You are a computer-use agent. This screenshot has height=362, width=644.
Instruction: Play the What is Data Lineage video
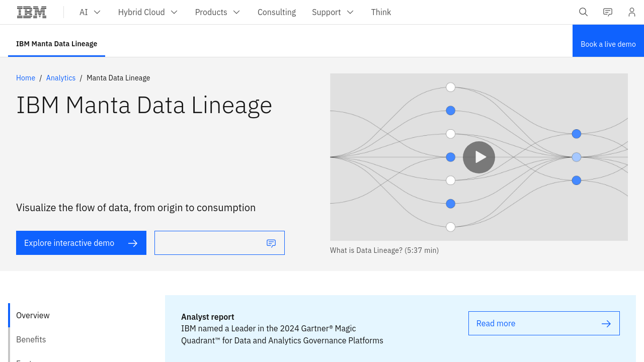point(479,157)
